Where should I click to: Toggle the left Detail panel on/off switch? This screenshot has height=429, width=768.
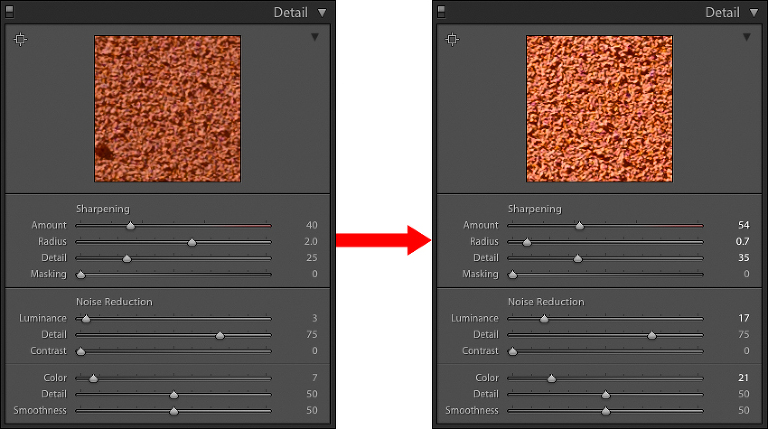[9, 11]
